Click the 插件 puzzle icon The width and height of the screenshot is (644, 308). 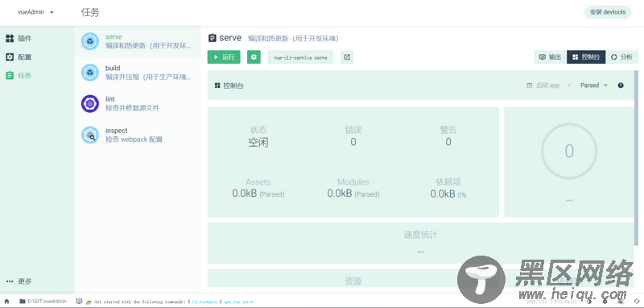10,39
